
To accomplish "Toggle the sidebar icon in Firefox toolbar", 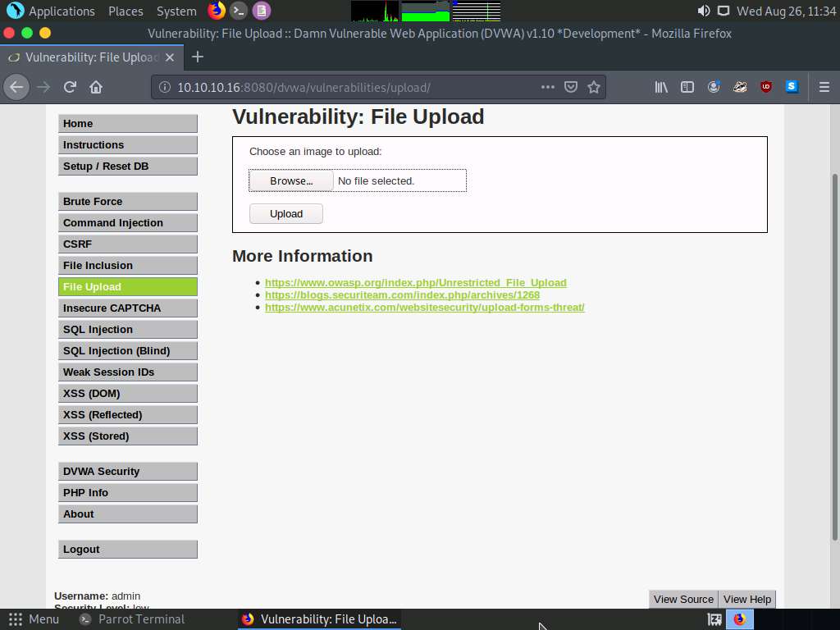I will (687, 86).
